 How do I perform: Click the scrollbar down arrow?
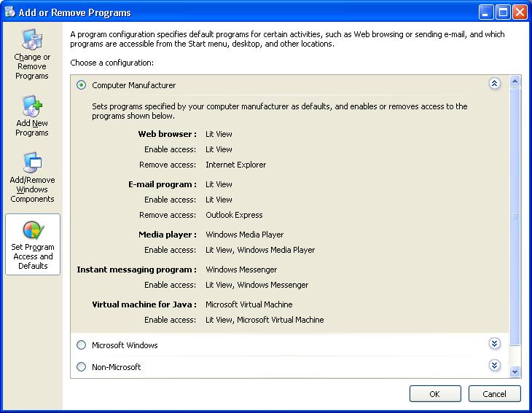pyautogui.click(x=515, y=372)
